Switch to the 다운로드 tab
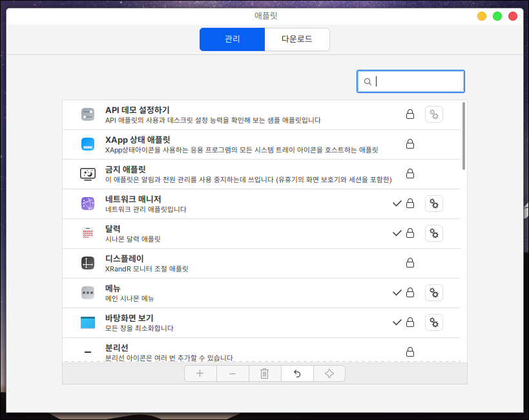This screenshot has width=529, height=420. (x=297, y=39)
